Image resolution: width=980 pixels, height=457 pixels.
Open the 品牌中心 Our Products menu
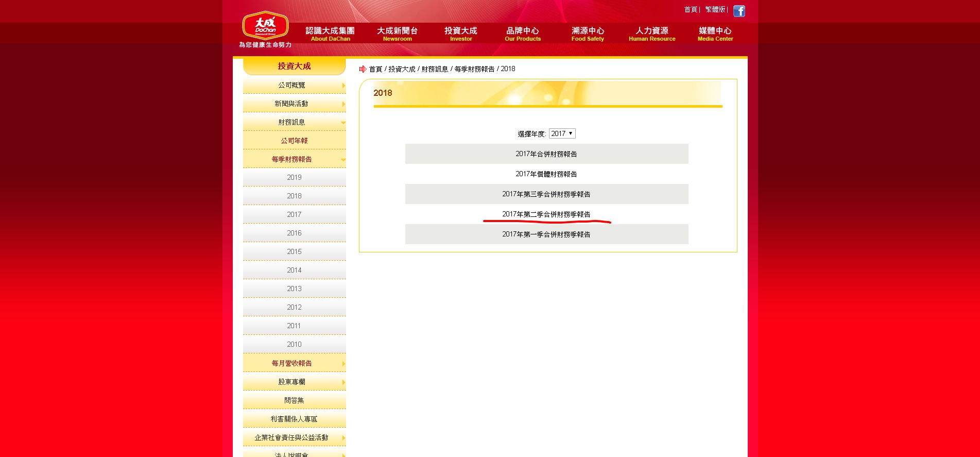522,34
